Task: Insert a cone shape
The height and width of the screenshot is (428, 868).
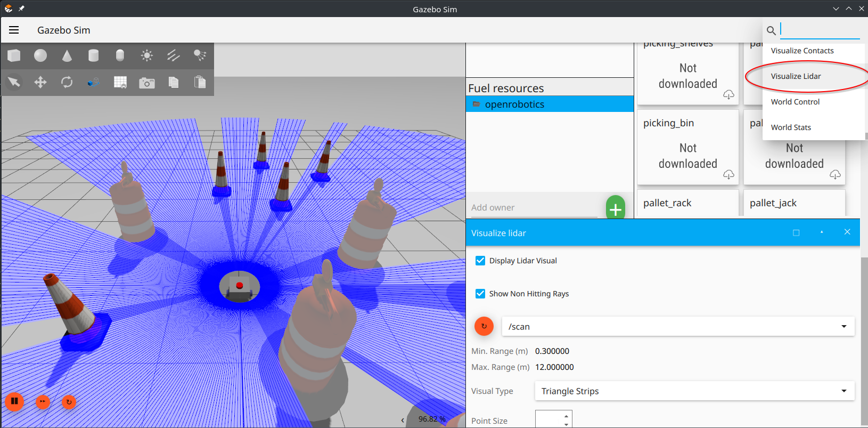Action: 67,55
